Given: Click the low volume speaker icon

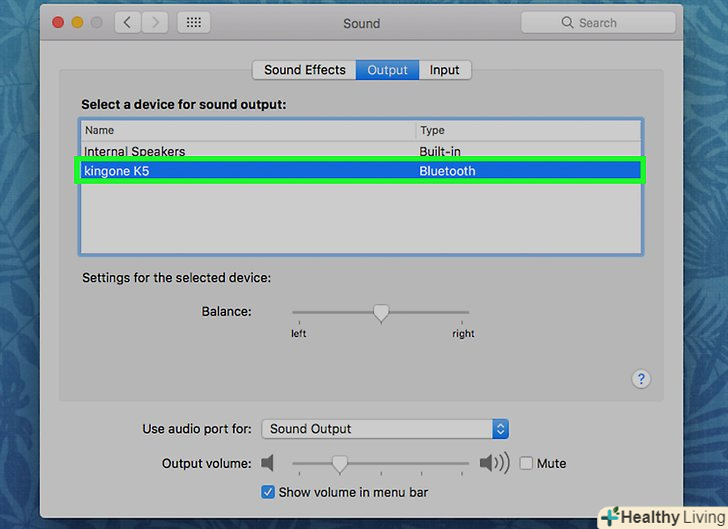Looking at the screenshot, I should pyautogui.click(x=267, y=463).
